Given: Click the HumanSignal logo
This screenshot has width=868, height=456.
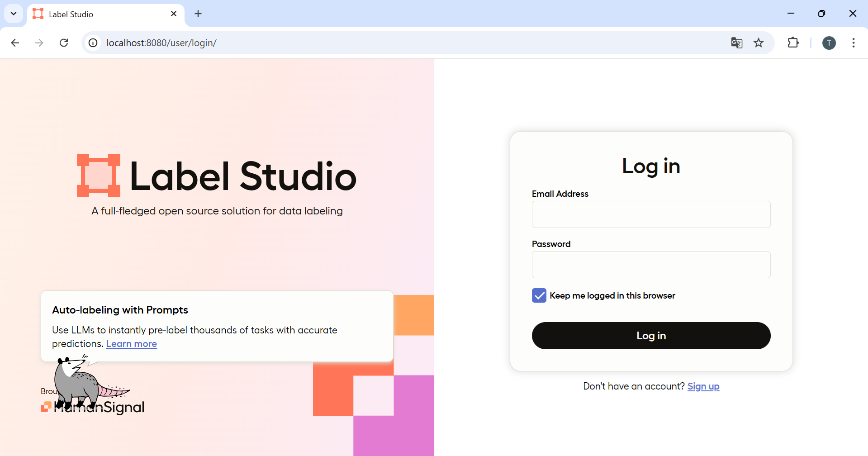Looking at the screenshot, I should 92,407.
